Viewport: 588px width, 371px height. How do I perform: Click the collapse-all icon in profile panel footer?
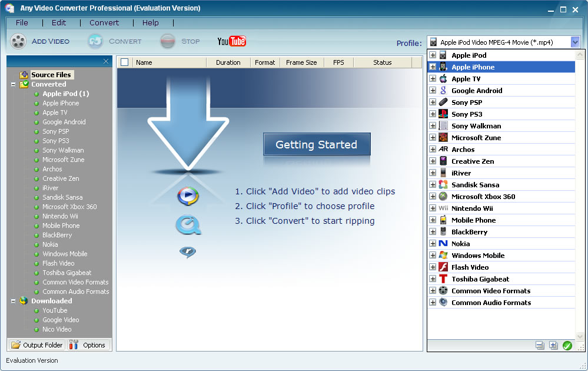point(540,346)
